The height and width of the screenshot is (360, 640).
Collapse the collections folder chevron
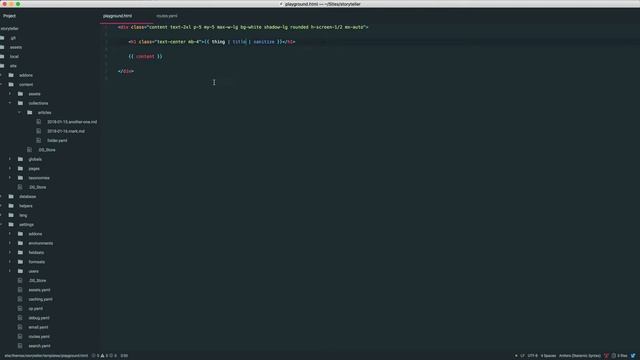click(x=10, y=103)
